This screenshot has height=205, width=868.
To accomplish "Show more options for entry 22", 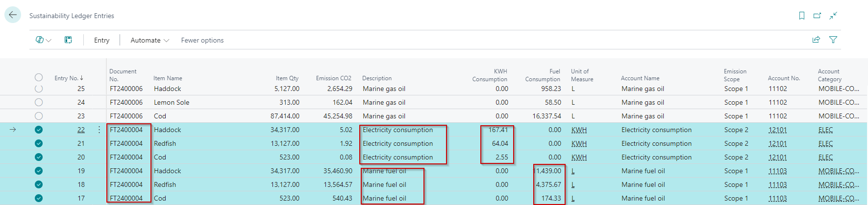I will coord(99,130).
